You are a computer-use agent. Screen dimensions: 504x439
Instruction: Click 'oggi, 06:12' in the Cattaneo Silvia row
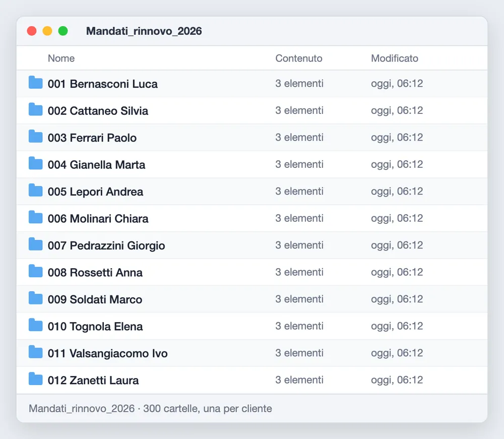[x=397, y=111]
